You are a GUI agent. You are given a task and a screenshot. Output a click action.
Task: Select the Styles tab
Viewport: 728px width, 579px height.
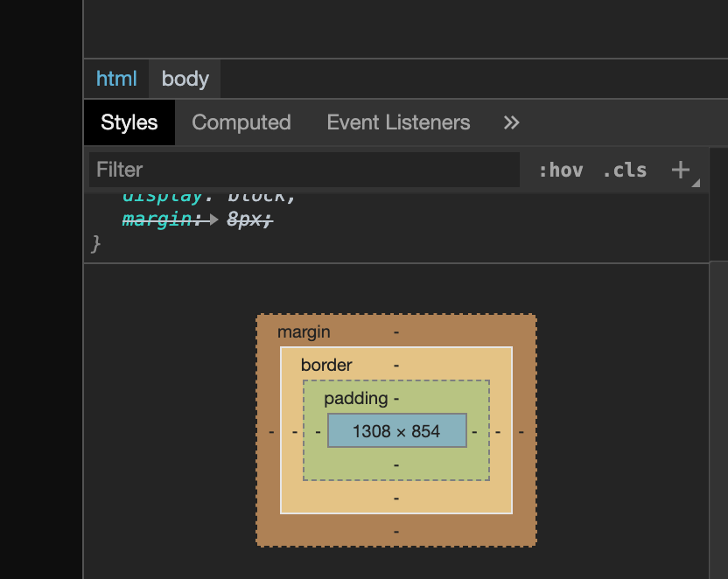pos(129,122)
